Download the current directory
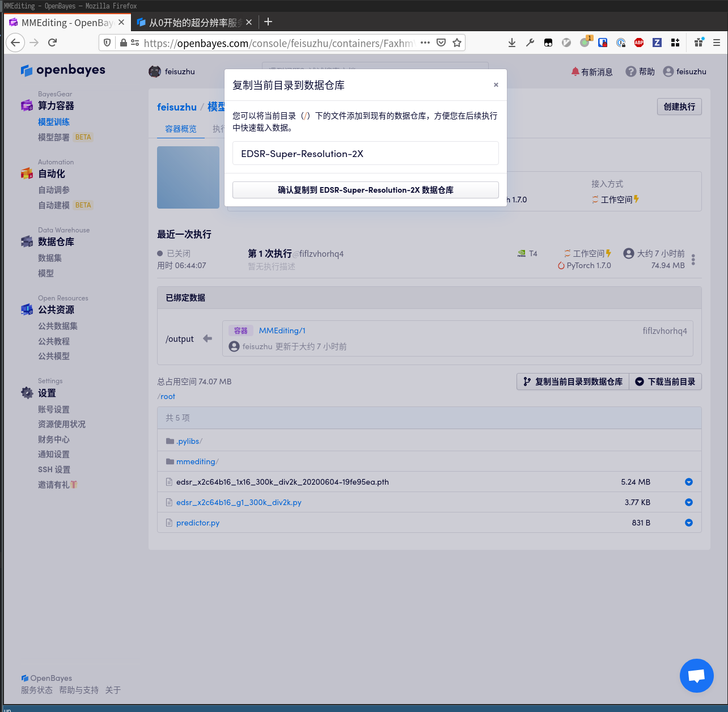This screenshot has width=728, height=712. tap(665, 382)
